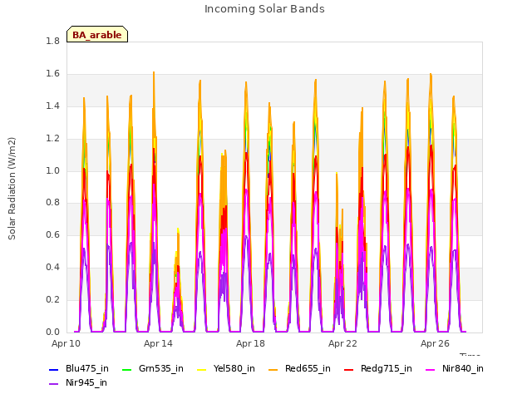Toggle the Redg715_in legend entry
The image size is (532, 399).
coord(378,369)
